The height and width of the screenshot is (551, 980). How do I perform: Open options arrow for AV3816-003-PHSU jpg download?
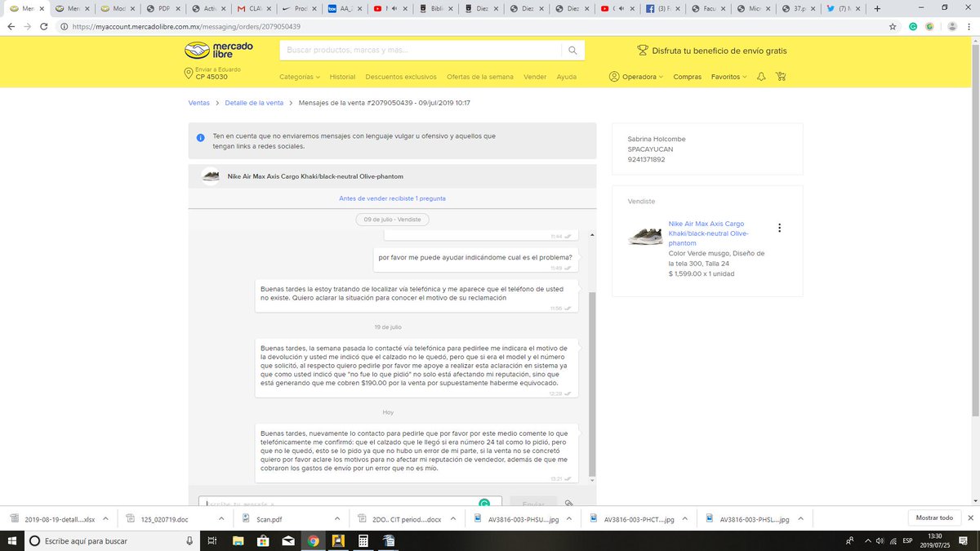pos(569,518)
